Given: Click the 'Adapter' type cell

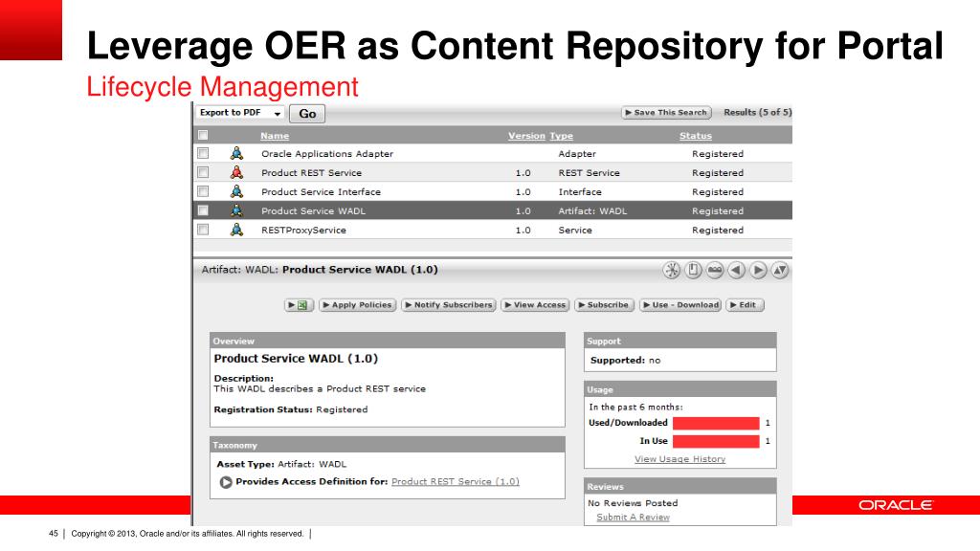Looking at the screenshot, I should pos(577,154).
